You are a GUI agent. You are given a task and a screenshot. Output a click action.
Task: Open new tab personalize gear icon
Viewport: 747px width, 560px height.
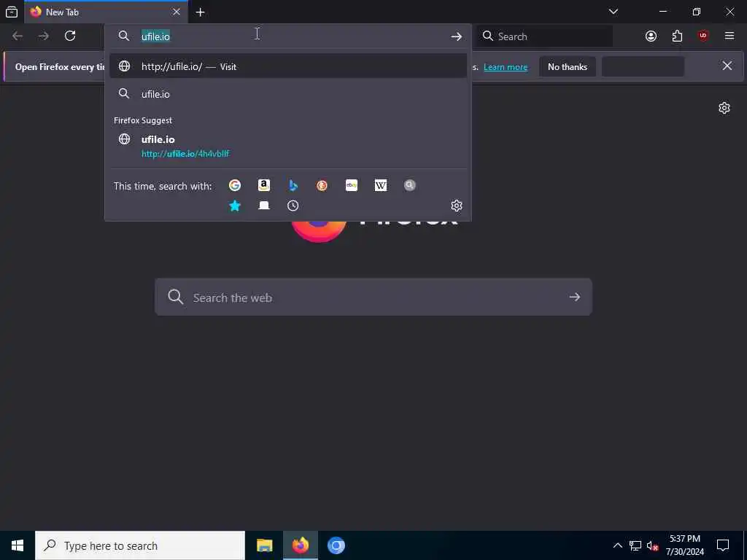point(724,108)
